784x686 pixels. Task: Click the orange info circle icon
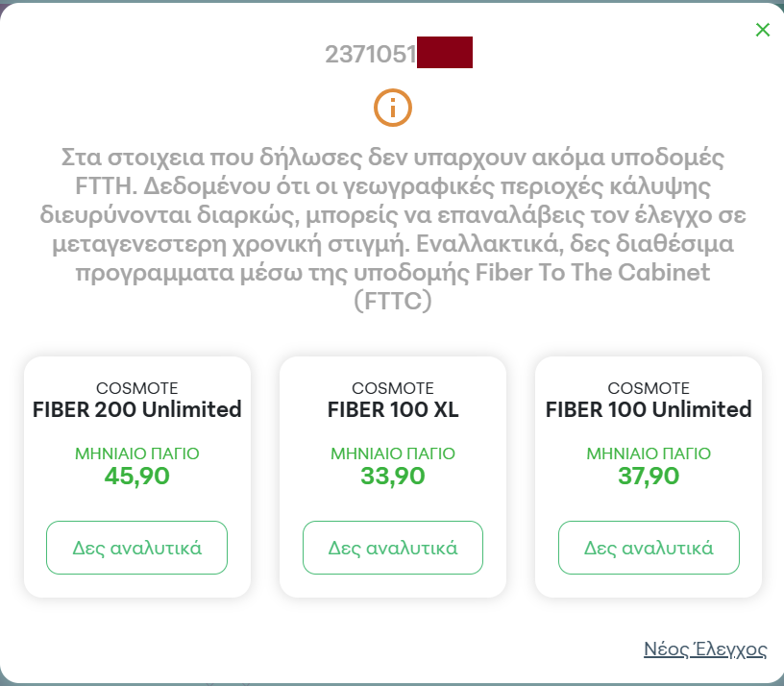[393, 108]
